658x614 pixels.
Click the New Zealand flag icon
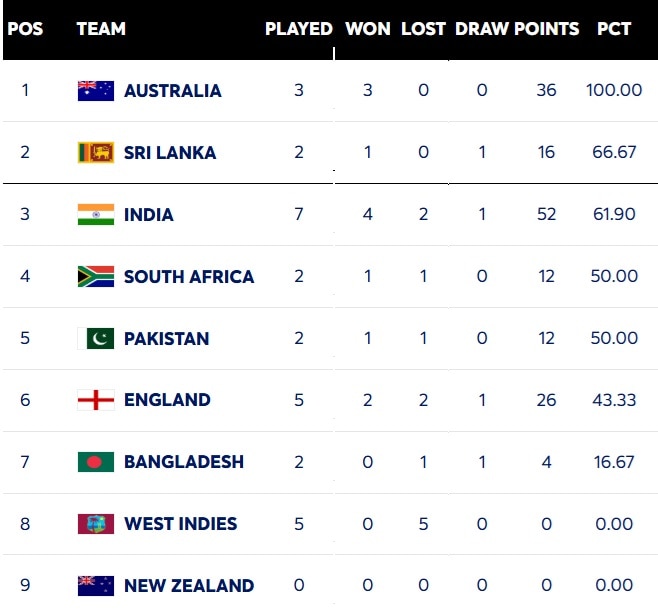point(96,586)
